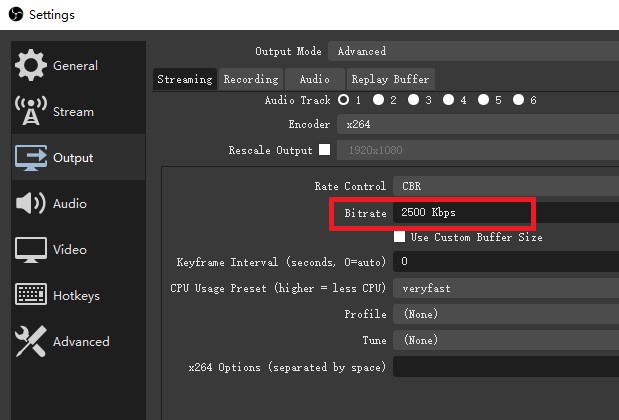Select audio track 5 radio button
The height and width of the screenshot is (420, 619).
(483, 100)
